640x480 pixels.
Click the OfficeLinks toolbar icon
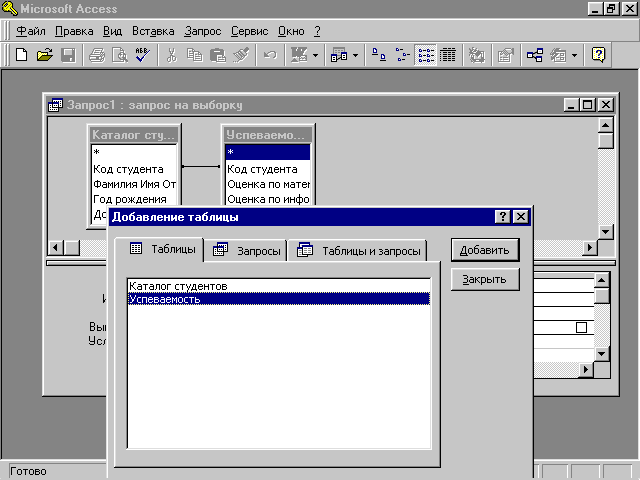[299, 55]
